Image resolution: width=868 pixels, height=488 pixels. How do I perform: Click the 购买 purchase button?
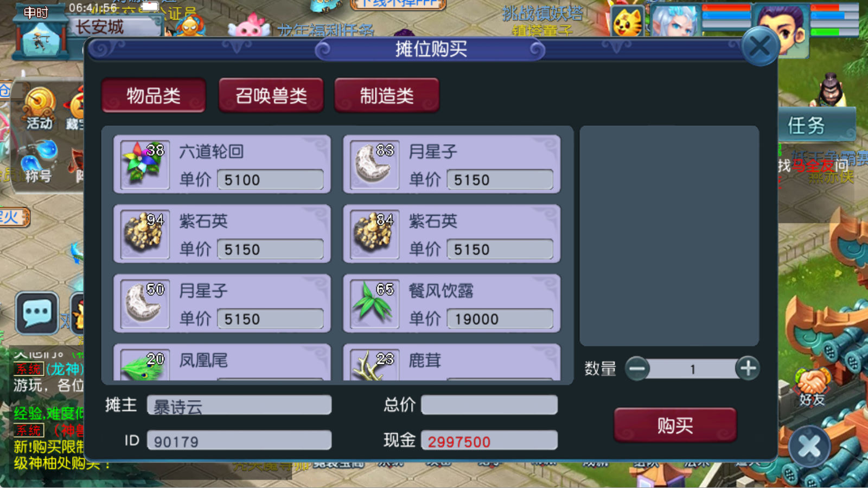675,426
